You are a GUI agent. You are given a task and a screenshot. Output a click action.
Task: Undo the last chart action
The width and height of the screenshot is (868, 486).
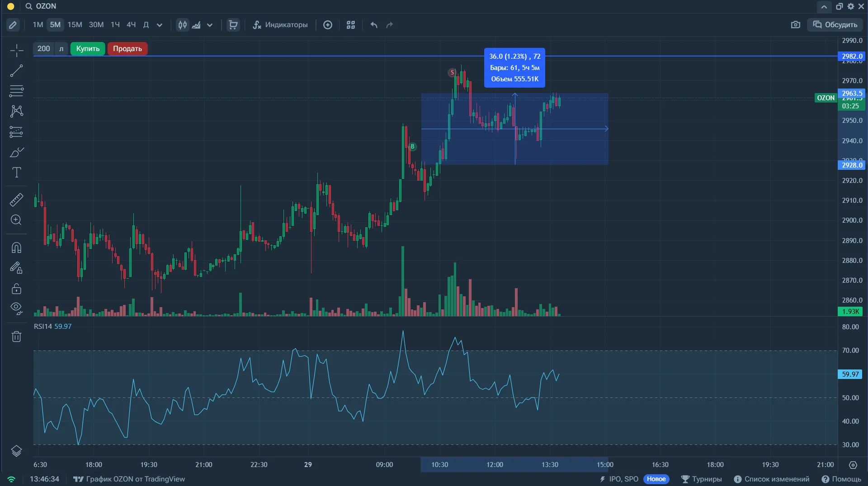[x=374, y=25]
